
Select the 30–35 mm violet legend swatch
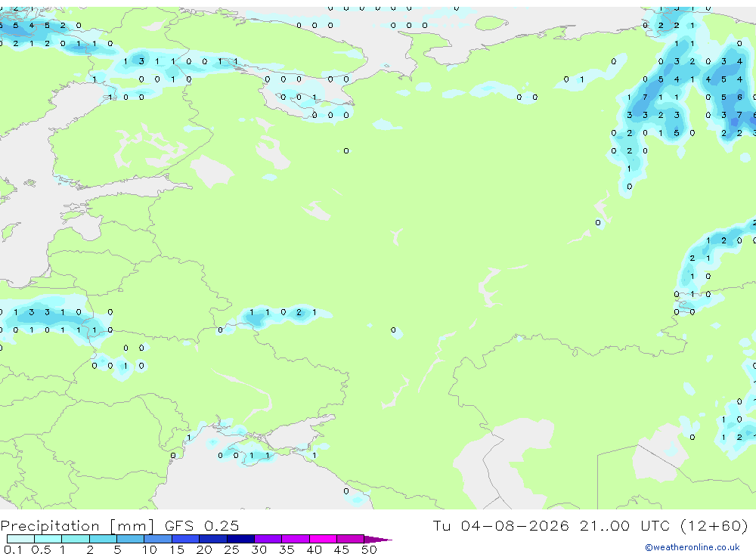pyautogui.click(x=268, y=539)
